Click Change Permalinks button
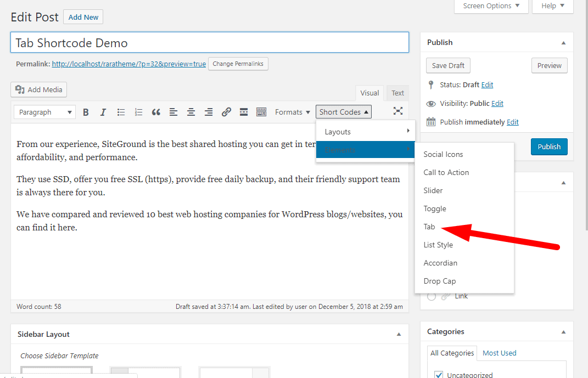This screenshot has width=588, height=378. (238, 64)
